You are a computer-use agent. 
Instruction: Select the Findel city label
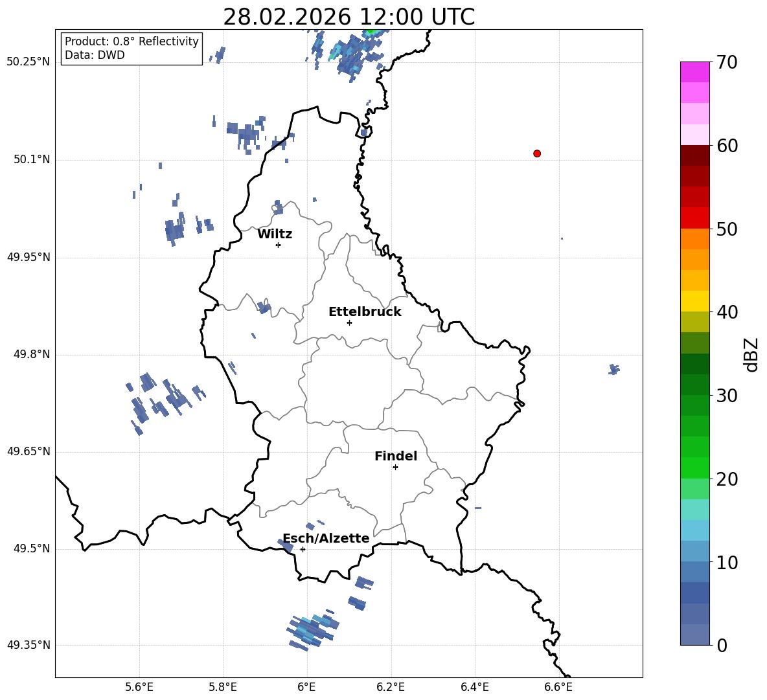click(x=396, y=456)
